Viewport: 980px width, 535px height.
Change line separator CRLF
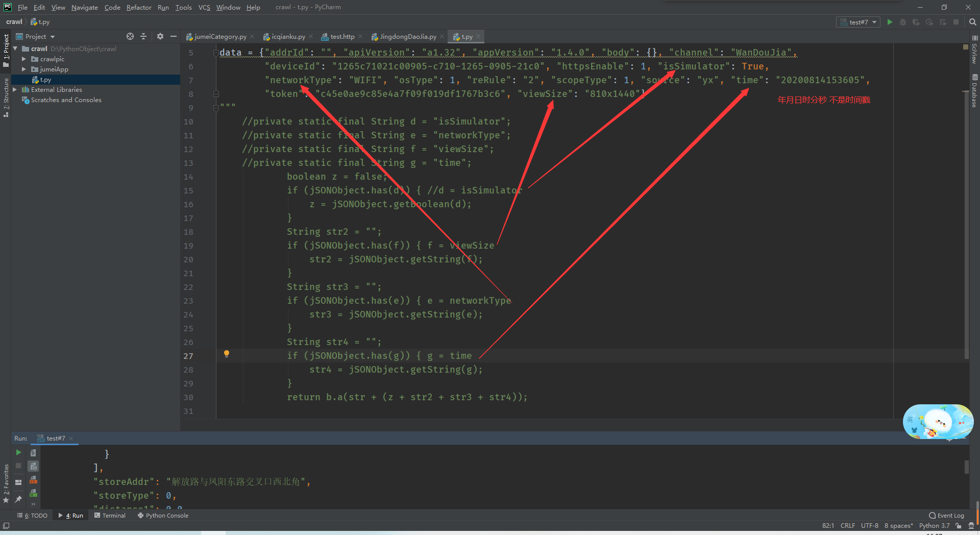coord(847,526)
